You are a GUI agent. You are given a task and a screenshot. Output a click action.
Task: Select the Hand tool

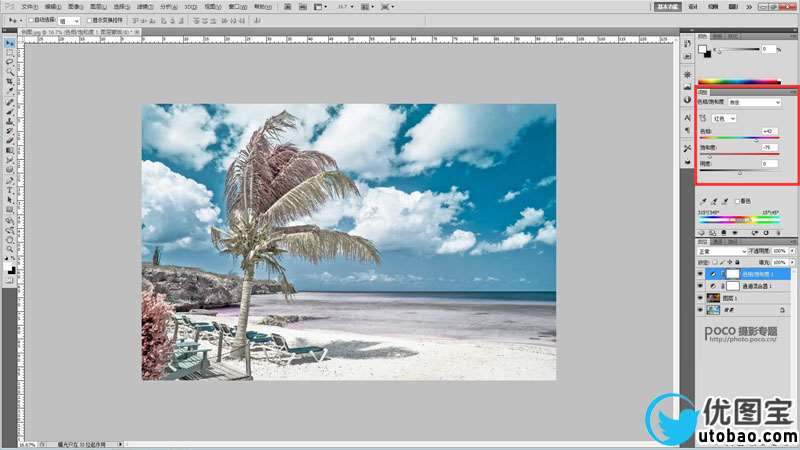9,240
